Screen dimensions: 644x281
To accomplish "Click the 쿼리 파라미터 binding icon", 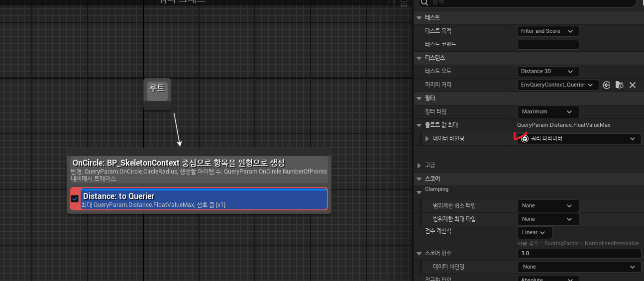I will [x=525, y=139].
